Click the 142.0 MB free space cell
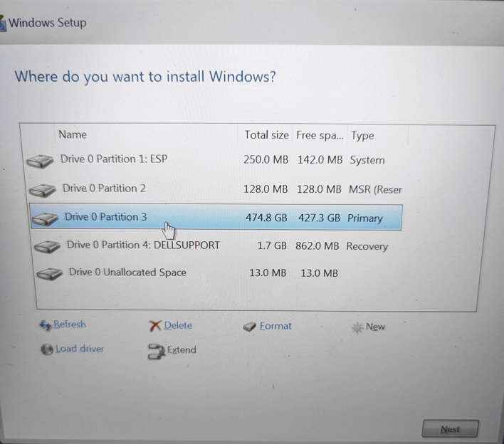The width and height of the screenshot is (504, 444). [x=320, y=160]
